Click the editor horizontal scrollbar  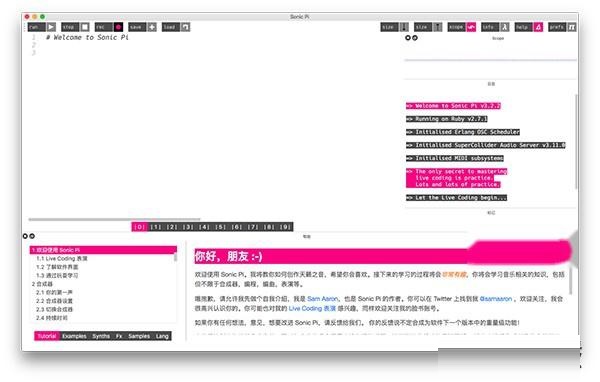pos(114,219)
